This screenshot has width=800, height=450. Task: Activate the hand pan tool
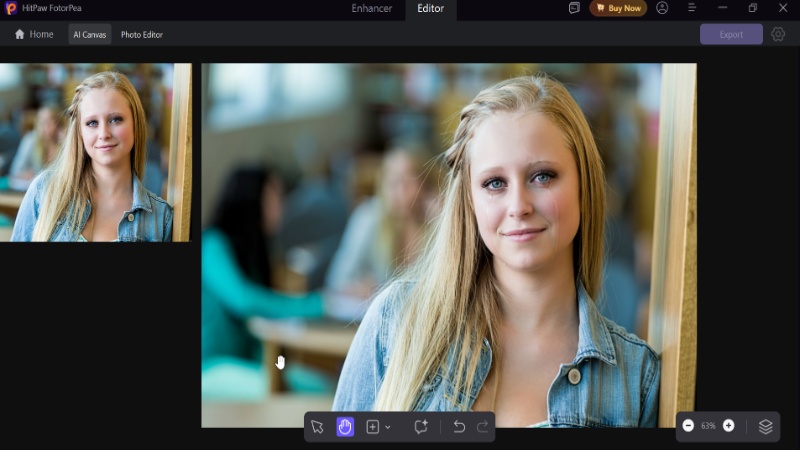point(345,427)
